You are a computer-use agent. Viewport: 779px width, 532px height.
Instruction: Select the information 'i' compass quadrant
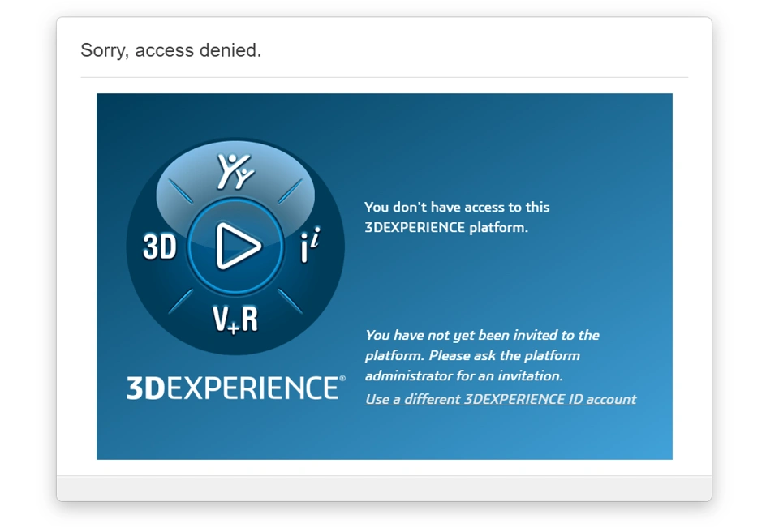(x=310, y=245)
